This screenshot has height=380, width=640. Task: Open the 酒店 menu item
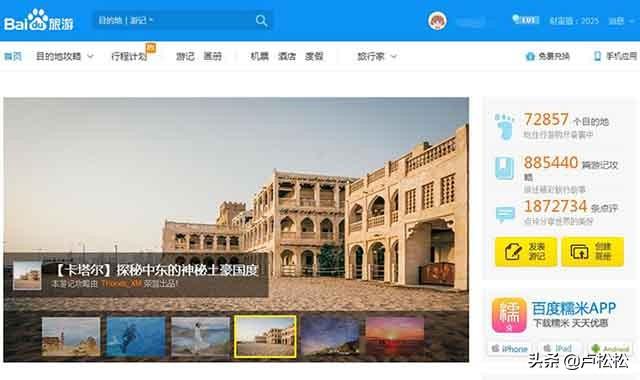point(287,56)
